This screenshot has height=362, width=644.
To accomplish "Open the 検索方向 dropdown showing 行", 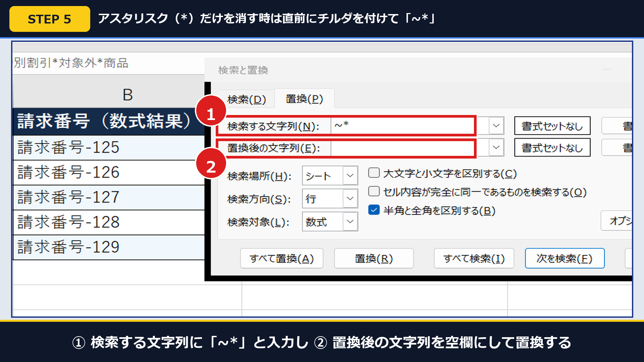I will pyautogui.click(x=330, y=198).
